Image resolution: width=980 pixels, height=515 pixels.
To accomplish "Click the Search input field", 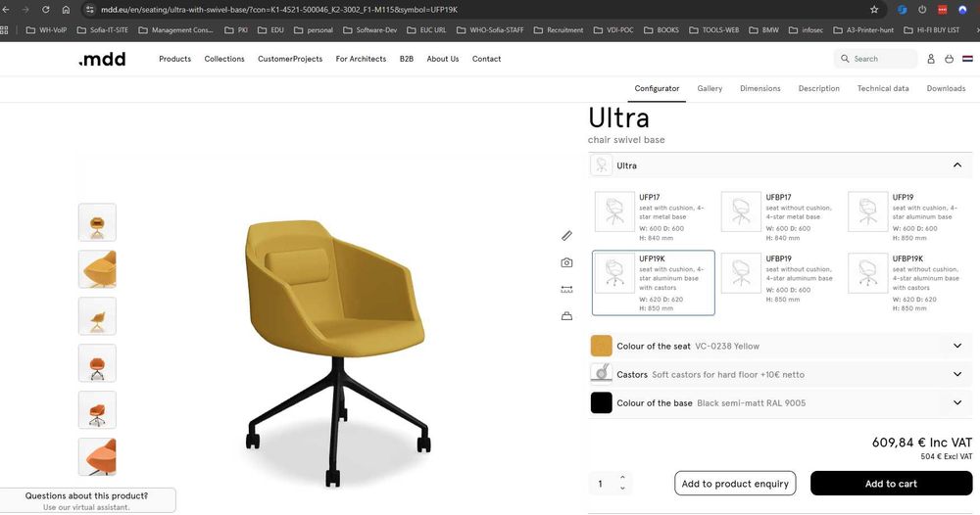I will click(x=875, y=59).
